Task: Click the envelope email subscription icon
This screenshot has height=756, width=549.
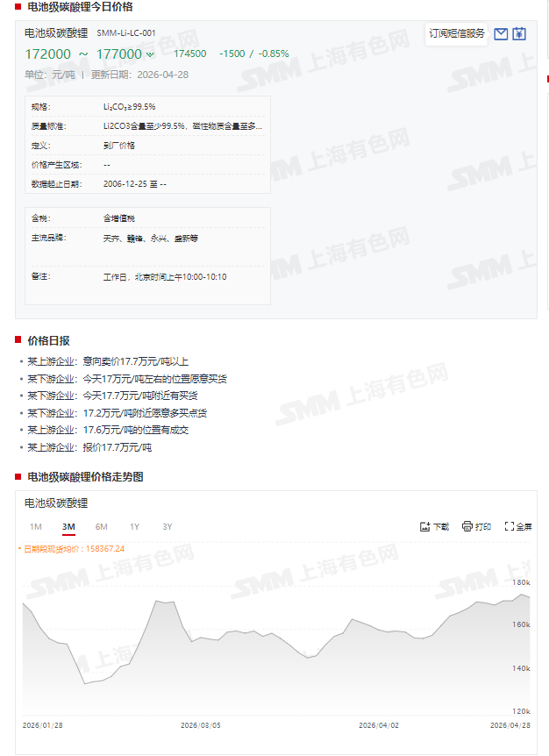Action: pos(501,34)
